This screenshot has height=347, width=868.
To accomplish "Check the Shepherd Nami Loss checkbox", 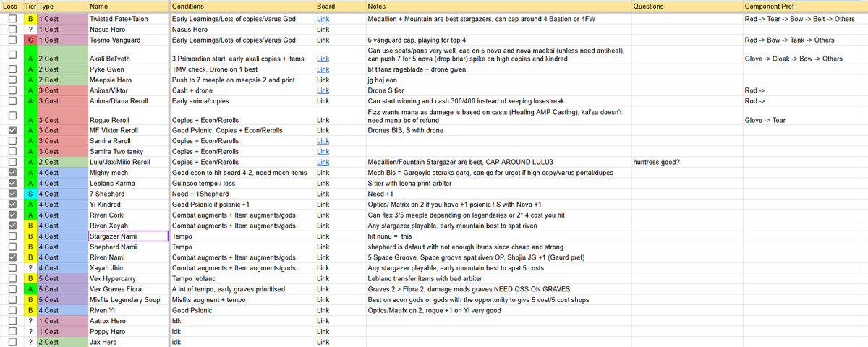I will (x=12, y=247).
